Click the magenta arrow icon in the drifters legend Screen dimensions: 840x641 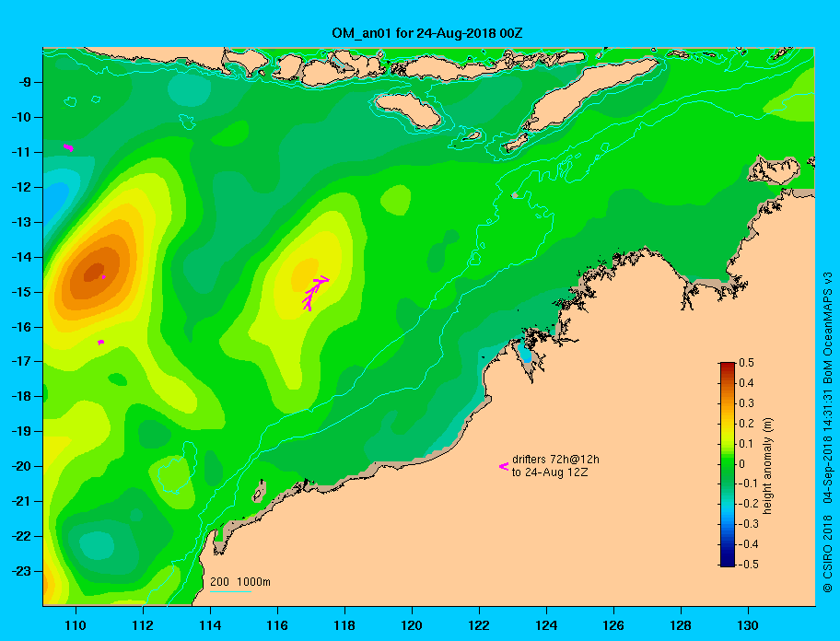[504, 466]
